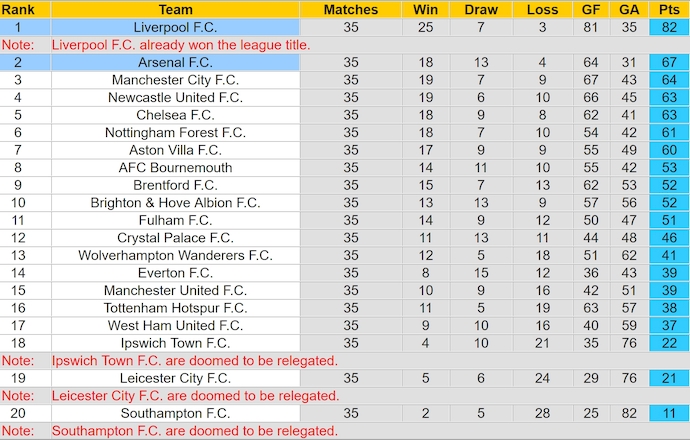690x440 pixels.
Task: Click the Liverpool title-win note row
Action: [x=180, y=45]
